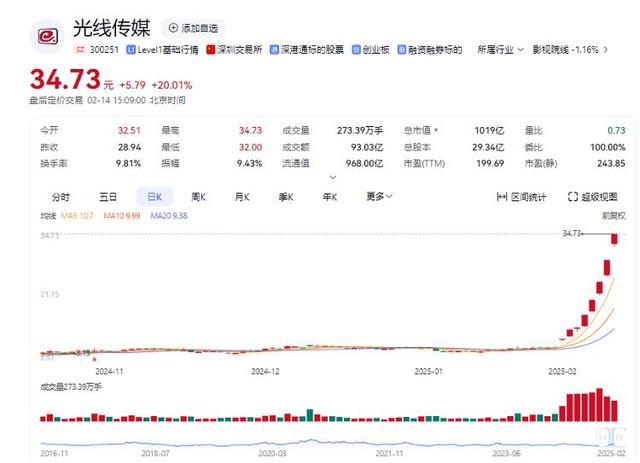Click the MA5 10.7 indicator label
Screen dimensions: 640x463
point(77,216)
